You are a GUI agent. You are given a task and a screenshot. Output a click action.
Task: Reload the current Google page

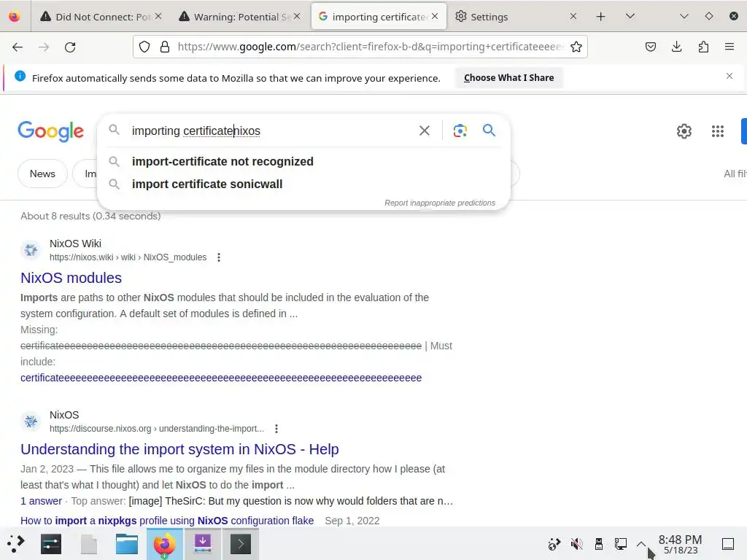pyautogui.click(x=70, y=47)
